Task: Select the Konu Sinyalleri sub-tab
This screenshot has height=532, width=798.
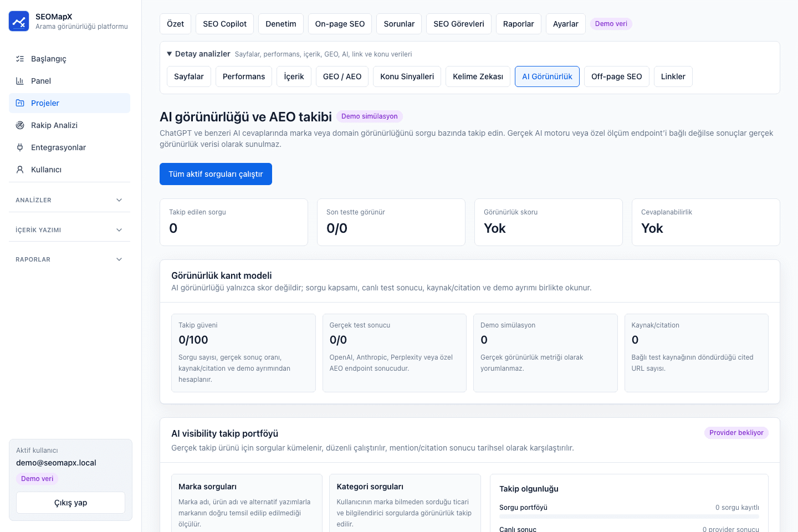Action: coord(407,76)
